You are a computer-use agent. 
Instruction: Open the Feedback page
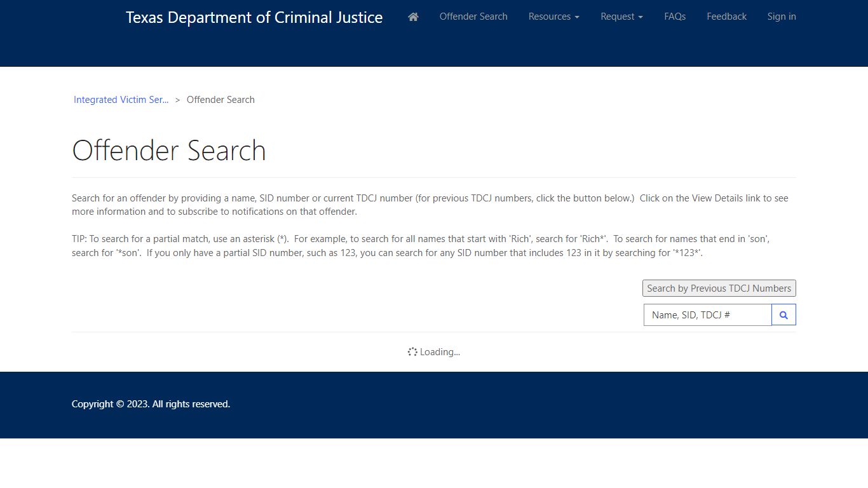click(726, 17)
